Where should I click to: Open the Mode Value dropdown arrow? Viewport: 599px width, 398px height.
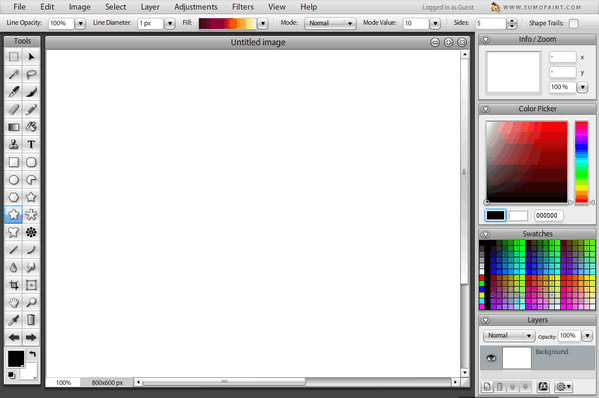pyautogui.click(x=435, y=23)
